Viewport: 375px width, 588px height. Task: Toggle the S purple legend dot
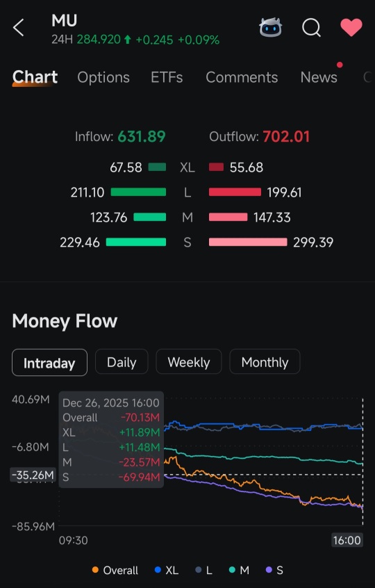click(269, 570)
